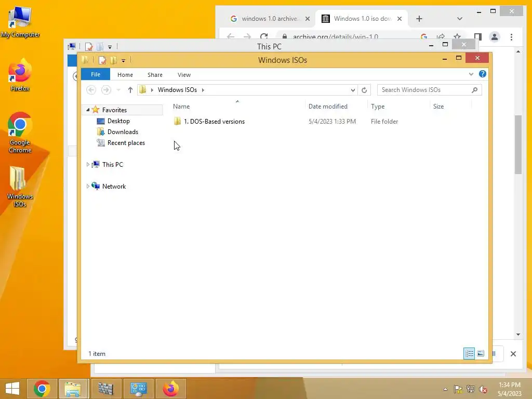Viewport: 532px width, 399px height.
Task: Expand the ribbon with the chevron
Action: 471,74
